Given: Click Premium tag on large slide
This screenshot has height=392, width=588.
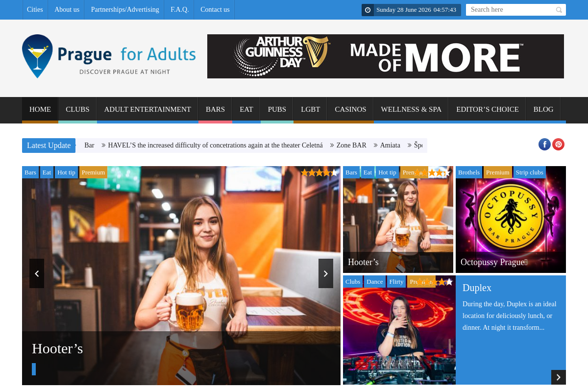Looking at the screenshot, I should click(93, 172).
